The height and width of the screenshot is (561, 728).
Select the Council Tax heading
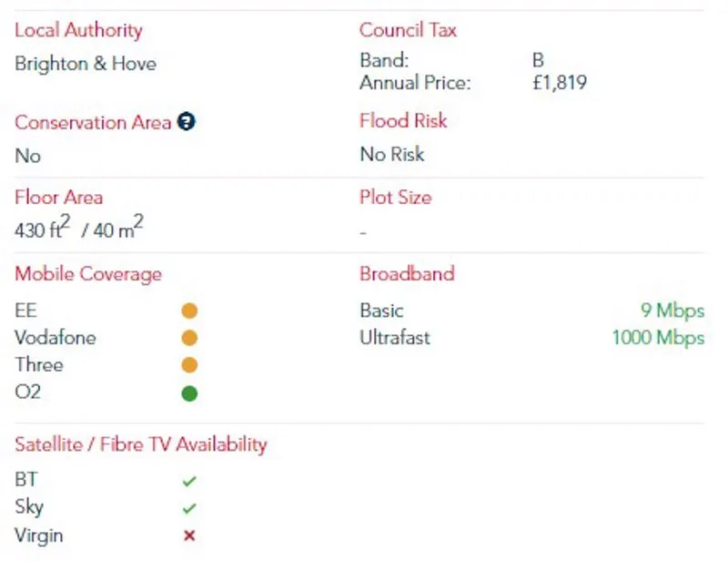tap(408, 30)
